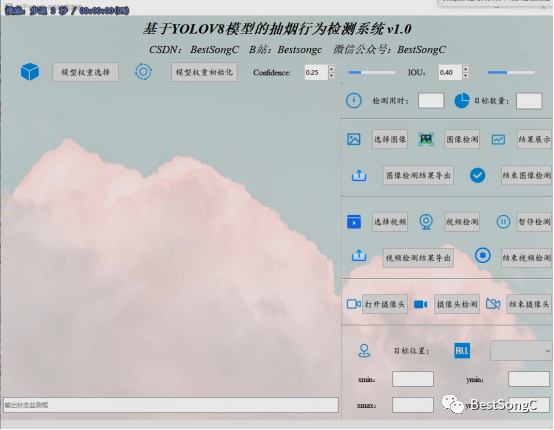Click the circular target icon beside 模型权重初始化

143,72
